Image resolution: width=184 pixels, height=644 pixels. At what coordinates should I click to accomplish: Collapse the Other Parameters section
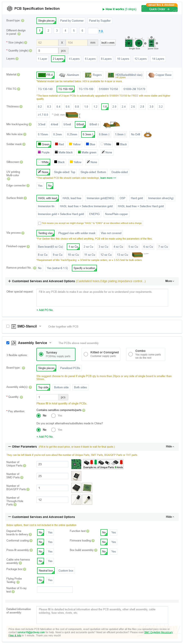tap(170, 447)
